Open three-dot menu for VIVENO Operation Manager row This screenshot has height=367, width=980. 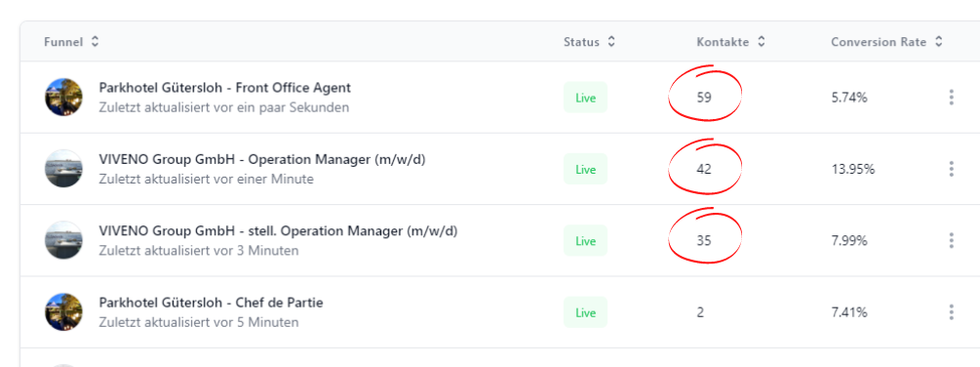click(x=951, y=169)
